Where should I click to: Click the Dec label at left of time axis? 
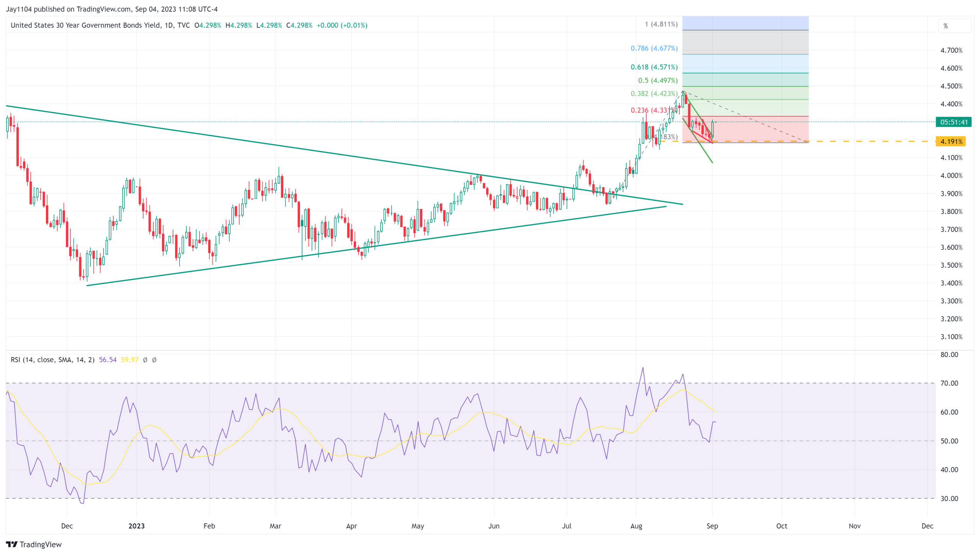click(x=67, y=526)
